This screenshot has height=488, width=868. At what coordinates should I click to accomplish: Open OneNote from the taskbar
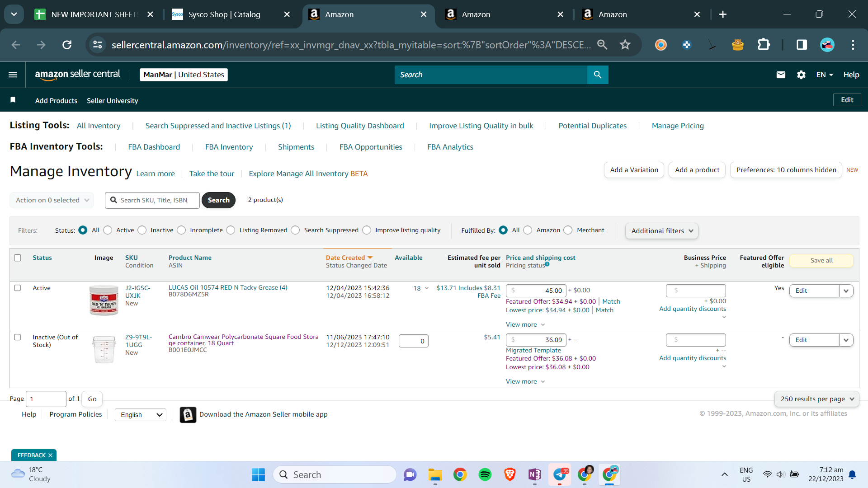(x=535, y=474)
